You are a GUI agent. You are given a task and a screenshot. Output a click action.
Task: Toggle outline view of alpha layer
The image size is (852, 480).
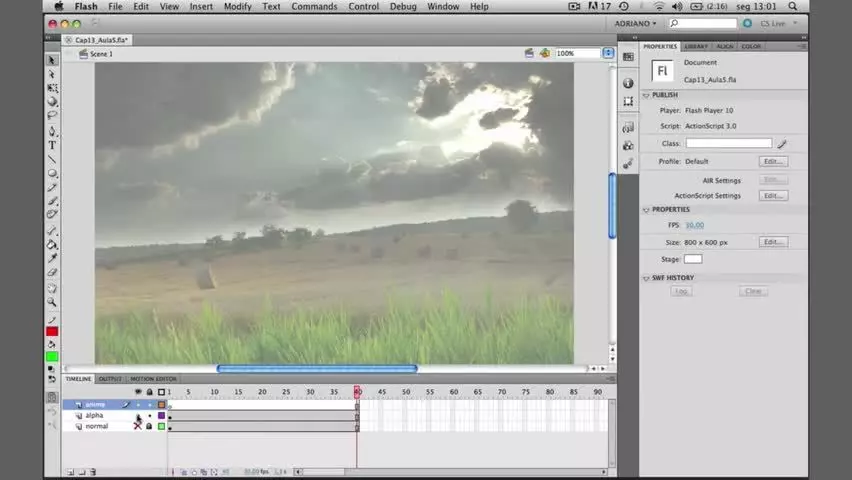[x=161, y=415]
